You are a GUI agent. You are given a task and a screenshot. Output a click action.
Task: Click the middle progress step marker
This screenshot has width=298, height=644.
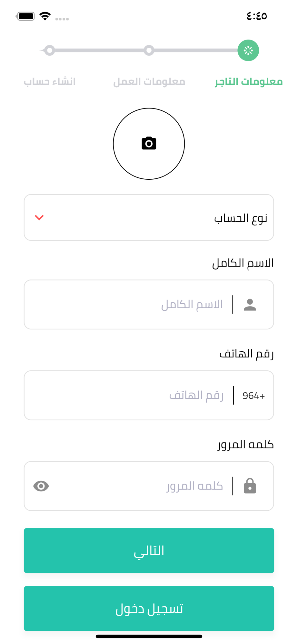pos(149,50)
